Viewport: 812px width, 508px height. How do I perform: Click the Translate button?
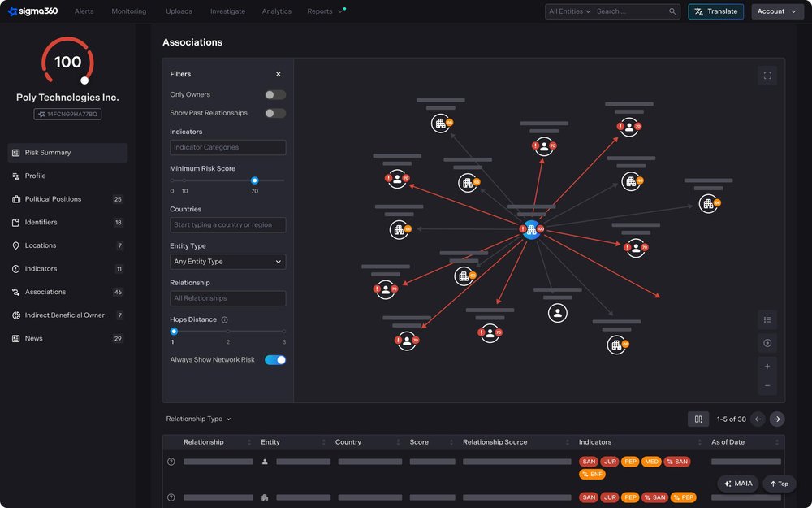click(x=715, y=11)
